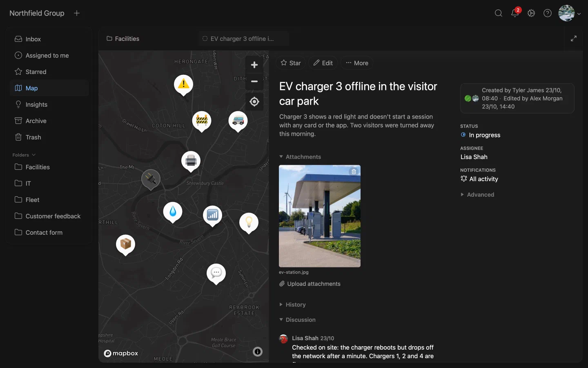Open the van vehicle map marker
588x368 pixels.
coord(238,121)
